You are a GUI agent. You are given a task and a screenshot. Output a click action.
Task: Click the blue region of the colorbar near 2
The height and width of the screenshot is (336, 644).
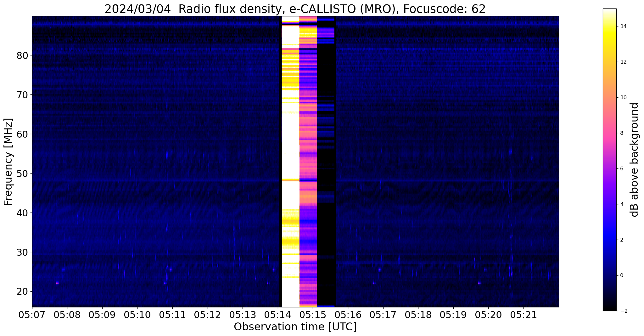coord(609,240)
